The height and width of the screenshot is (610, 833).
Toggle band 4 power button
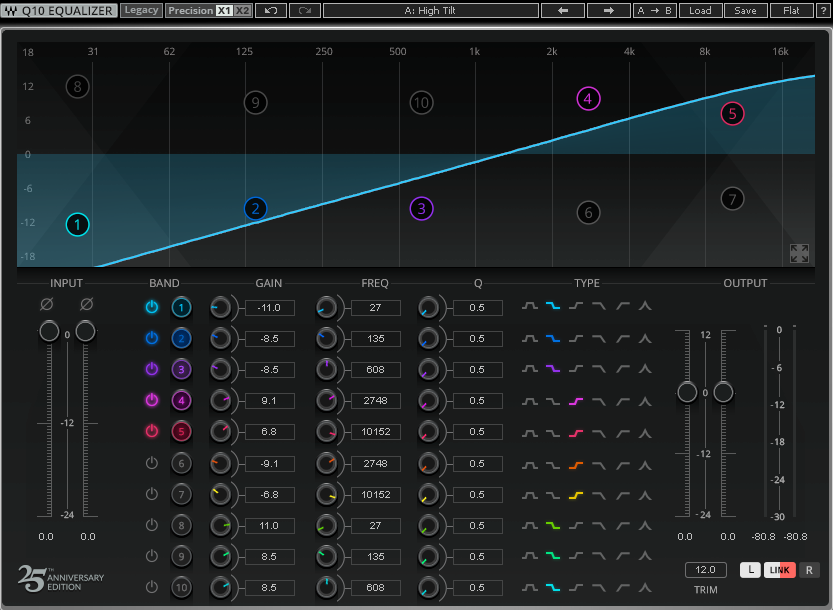152,400
